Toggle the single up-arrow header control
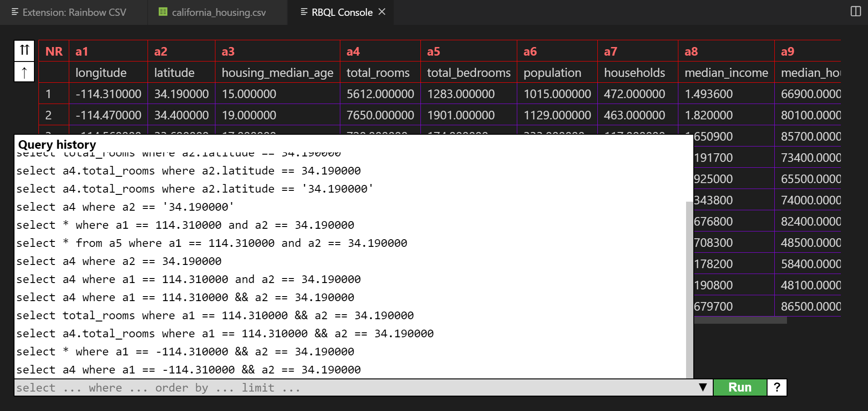Viewport: 868px width, 411px height. tap(24, 71)
